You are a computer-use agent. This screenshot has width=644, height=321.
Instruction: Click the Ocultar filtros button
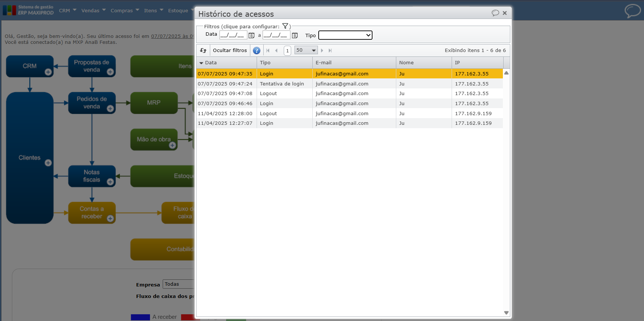[x=230, y=51]
